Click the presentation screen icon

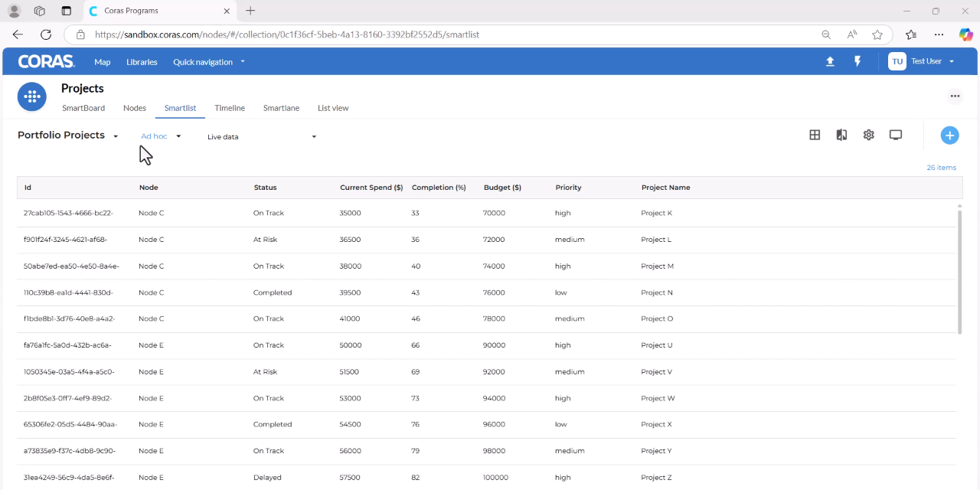tap(896, 135)
